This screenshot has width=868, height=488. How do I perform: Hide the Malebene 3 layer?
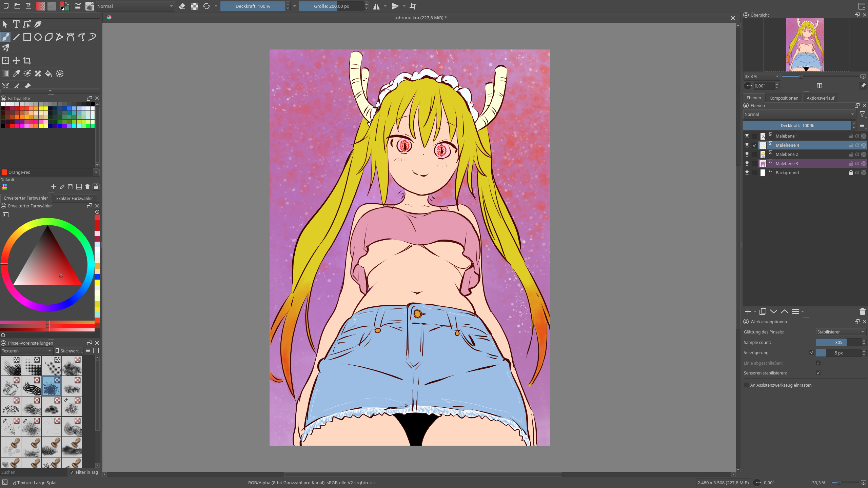coord(747,163)
